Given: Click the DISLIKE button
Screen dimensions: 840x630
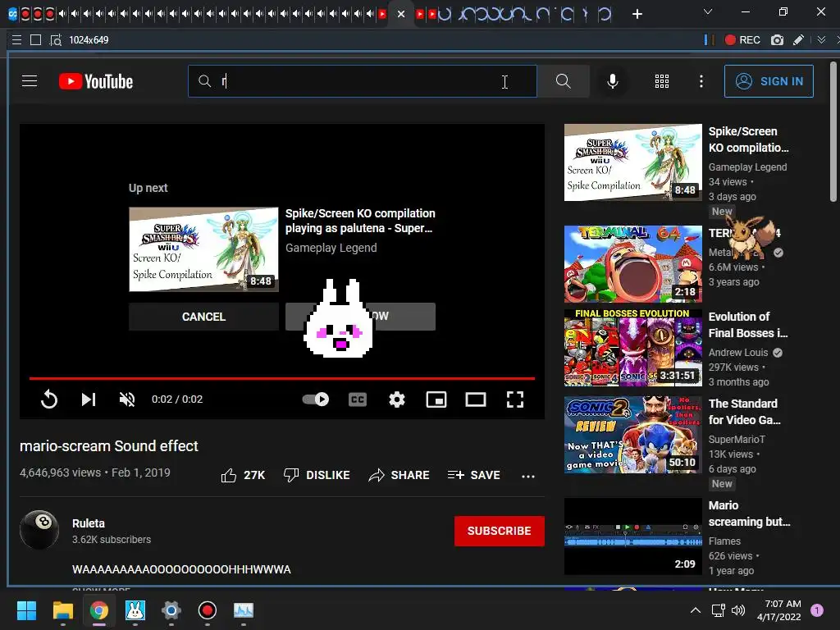Looking at the screenshot, I should click(x=317, y=475).
